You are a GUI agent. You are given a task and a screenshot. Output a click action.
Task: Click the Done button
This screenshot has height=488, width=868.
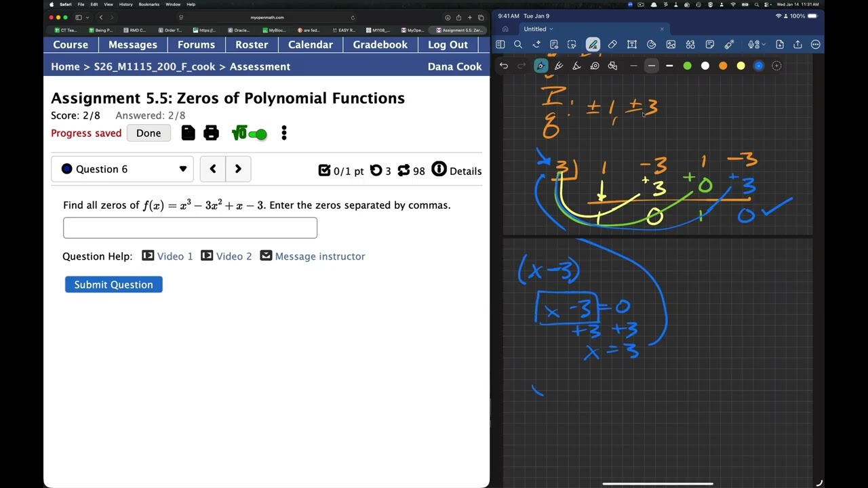pos(149,133)
